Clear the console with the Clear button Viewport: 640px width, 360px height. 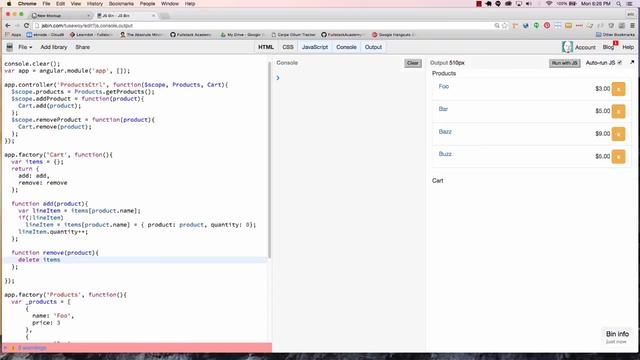(413, 63)
